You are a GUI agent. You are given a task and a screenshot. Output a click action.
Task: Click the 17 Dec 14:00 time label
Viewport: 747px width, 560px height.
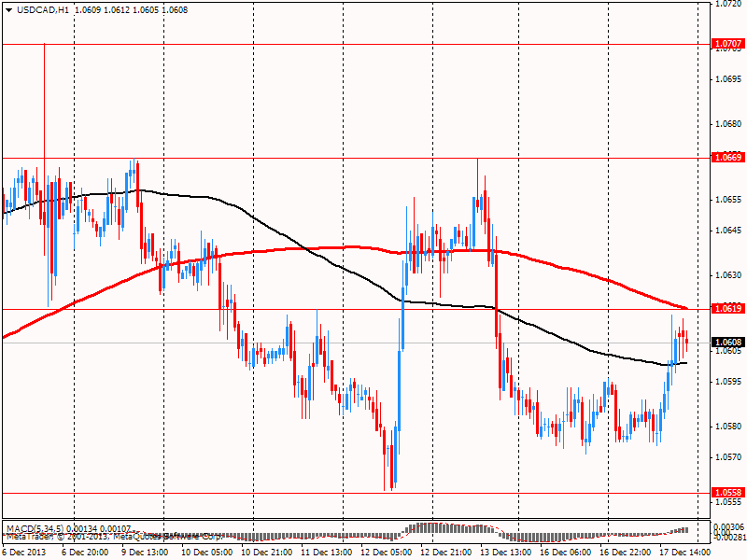[x=684, y=552]
